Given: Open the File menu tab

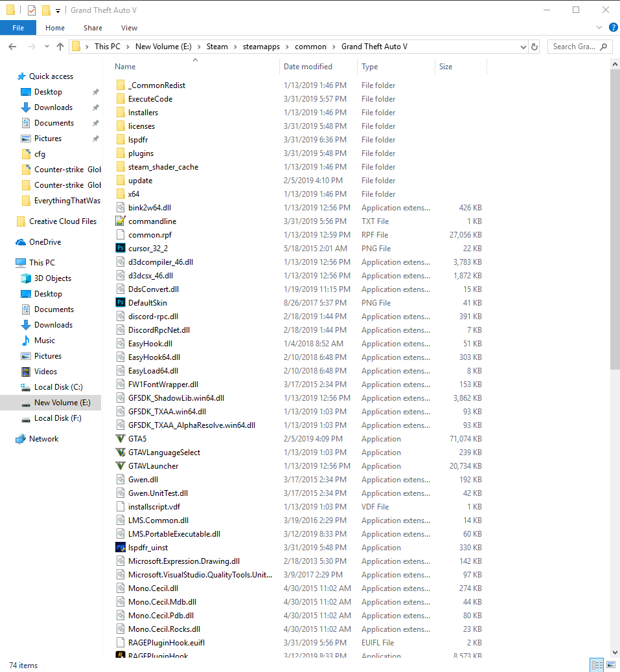Looking at the screenshot, I should pyautogui.click(x=18, y=28).
